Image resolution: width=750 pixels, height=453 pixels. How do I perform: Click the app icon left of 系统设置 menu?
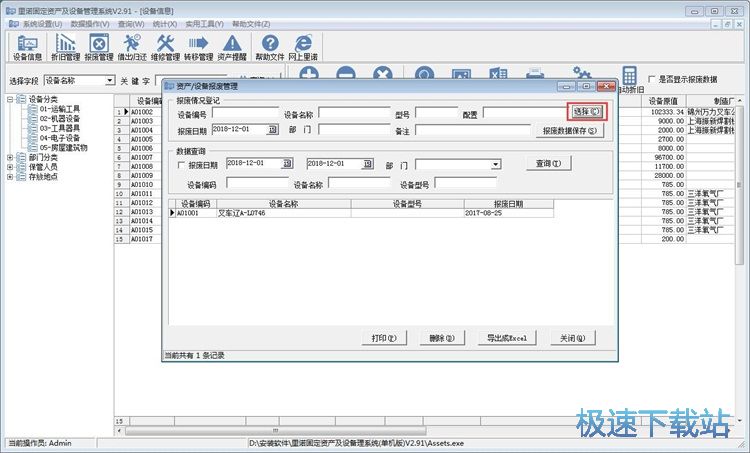pyautogui.click(x=14, y=23)
